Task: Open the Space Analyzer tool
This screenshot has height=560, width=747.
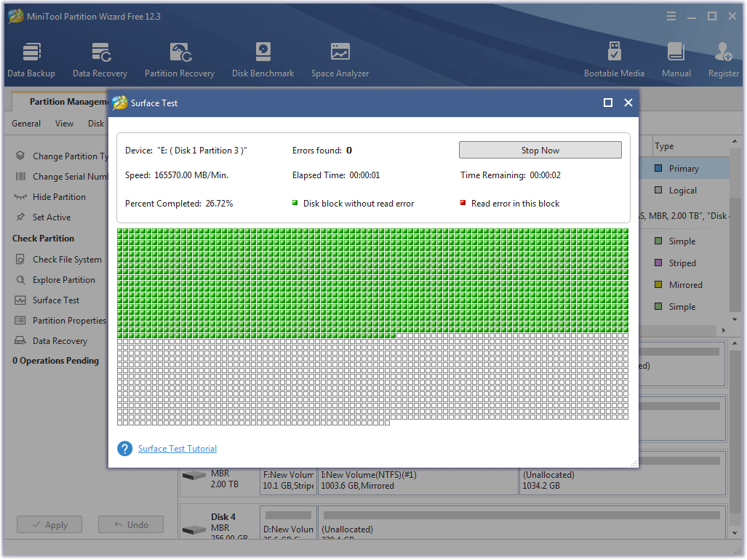Action: click(340, 60)
